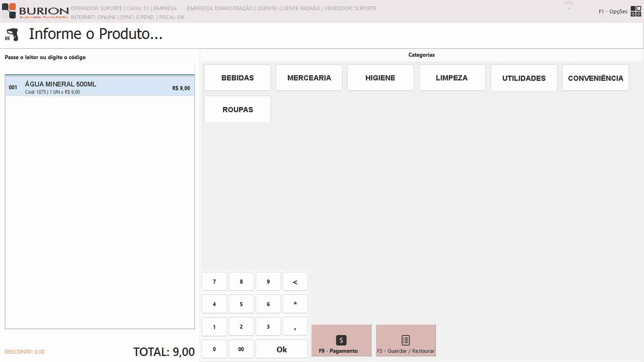The width and height of the screenshot is (644, 362).
Task: Select the CONVENIÊNCIA category
Action: coord(596,78)
